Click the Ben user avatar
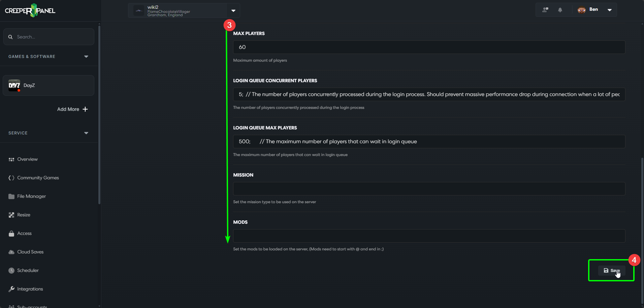The image size is (644, 308). (x=582, y=10)
